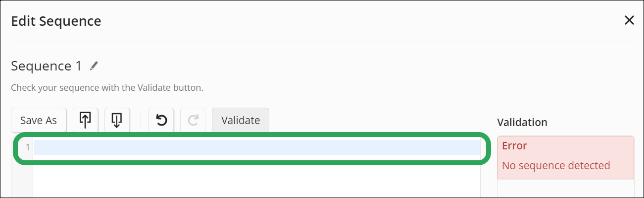The height and width of the screenshot is (198, 644).
Task: Click the No sequence detected message
Action: pyautogui.click(x=556, y=165)
